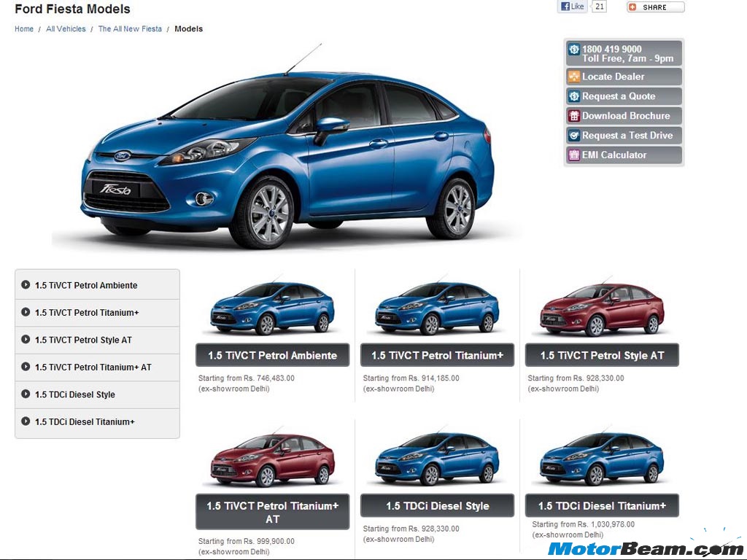This screenshot has height=560, width=747.
Task: Click the Share button label
Action: click(x=654, y=7)
